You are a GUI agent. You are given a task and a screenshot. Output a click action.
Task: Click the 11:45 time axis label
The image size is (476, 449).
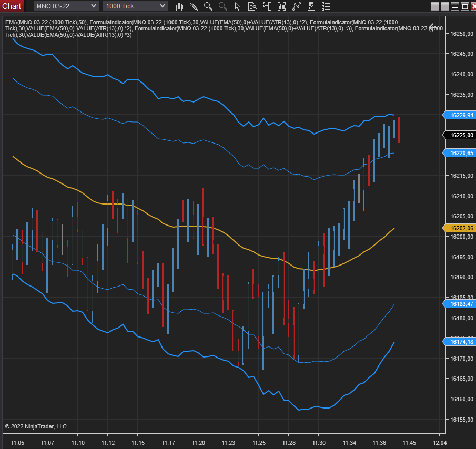pyautogui.click(x=409, y=443)
